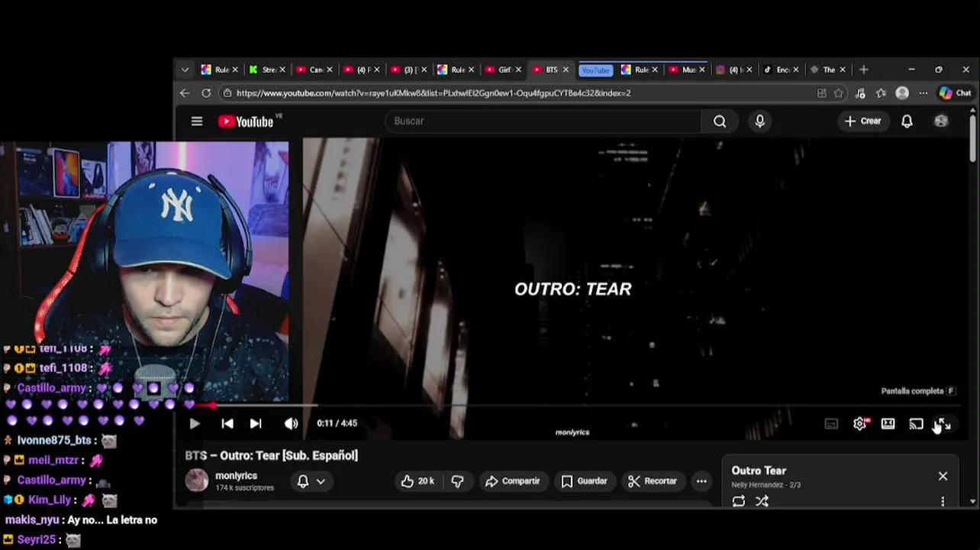Start voice search with microphone icon
The width and height of the screenshot is (980, 550).
[x=759, y=121]
